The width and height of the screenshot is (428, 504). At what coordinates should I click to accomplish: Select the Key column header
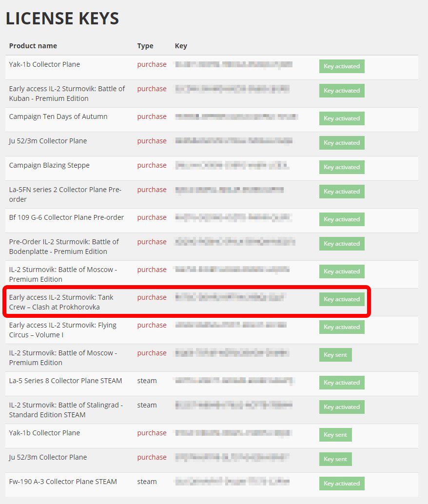pos(181,46)
